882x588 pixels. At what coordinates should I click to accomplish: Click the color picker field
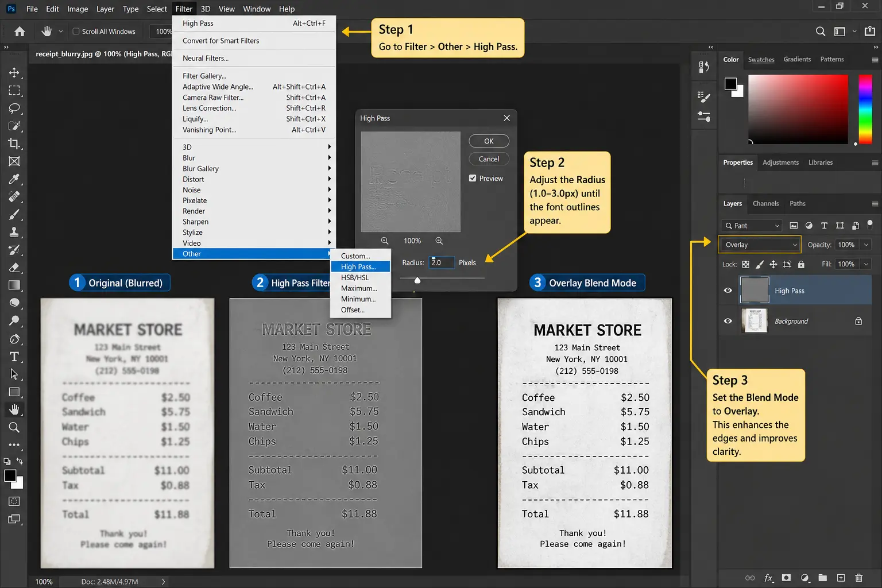coord(798,109)
